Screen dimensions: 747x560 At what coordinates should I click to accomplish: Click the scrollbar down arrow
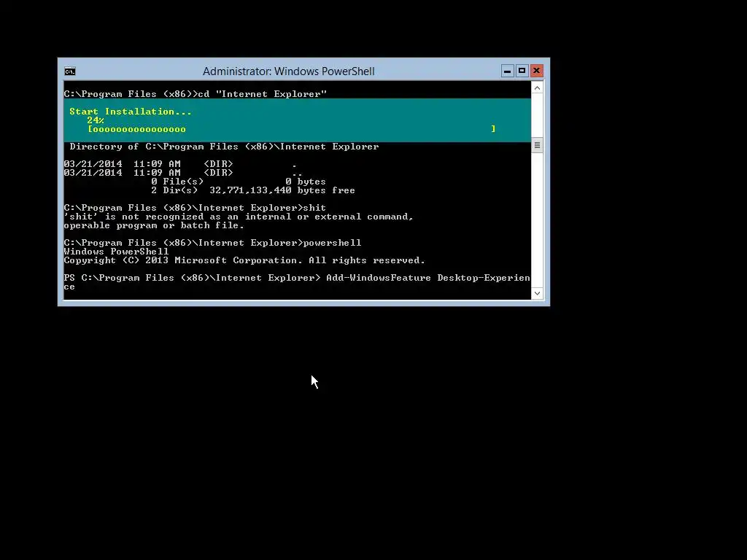pos(537,293)
